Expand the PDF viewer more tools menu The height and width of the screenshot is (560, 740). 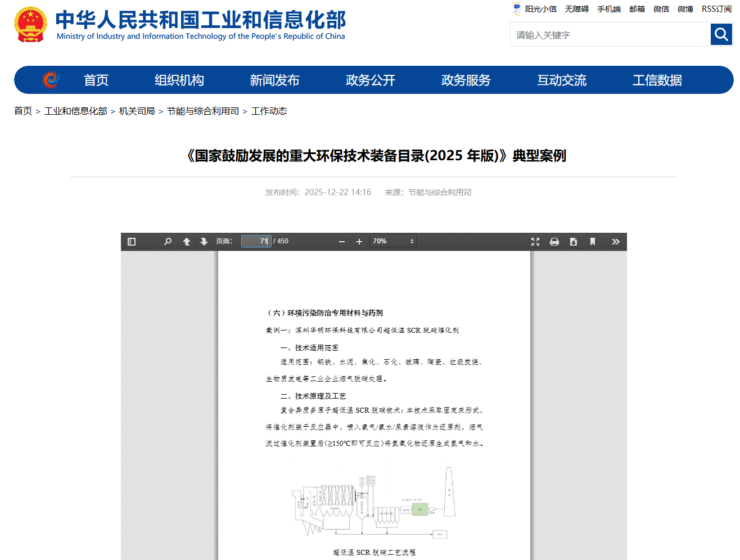pyautogui.click(x=616, y=242)
